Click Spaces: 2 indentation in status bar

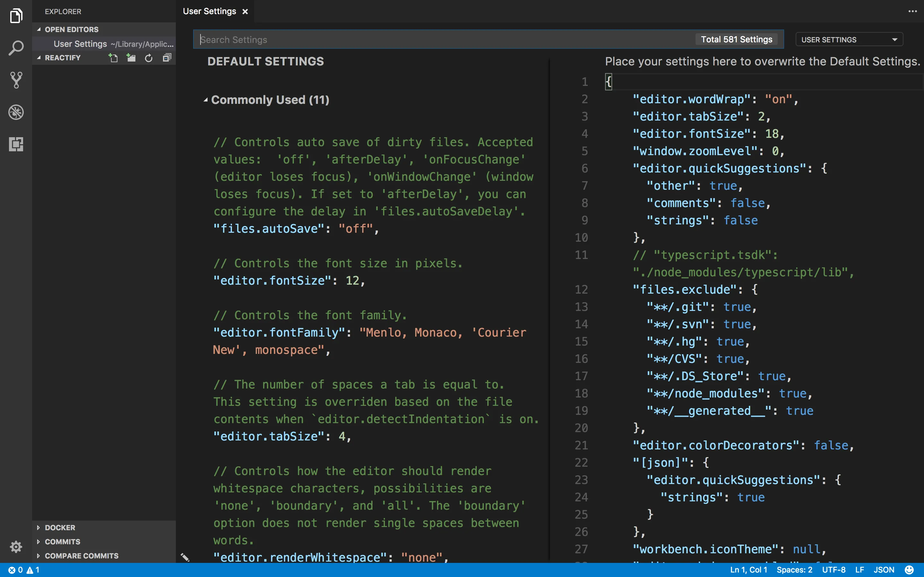(x=794, y=570)
